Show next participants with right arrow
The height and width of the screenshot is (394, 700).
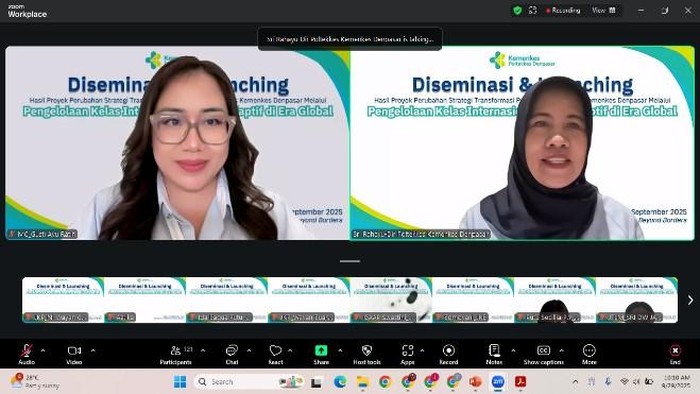pos(690,300)
